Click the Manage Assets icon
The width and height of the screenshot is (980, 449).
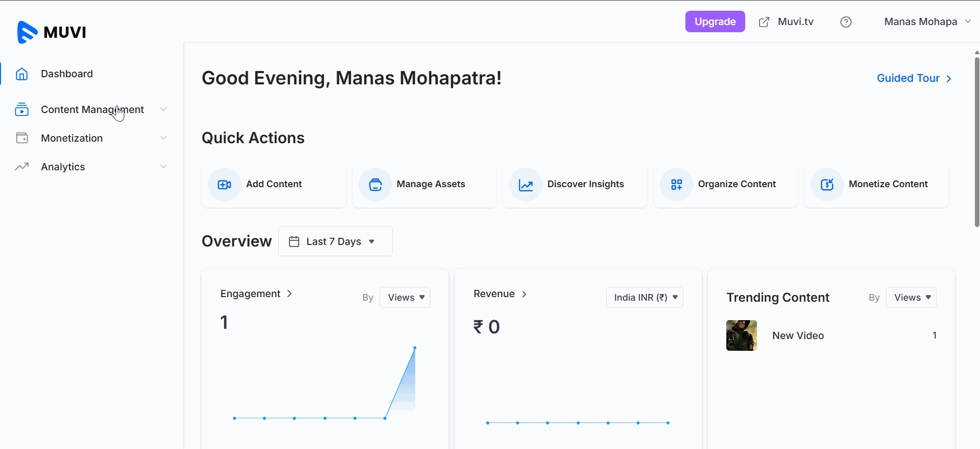point(375,185)
